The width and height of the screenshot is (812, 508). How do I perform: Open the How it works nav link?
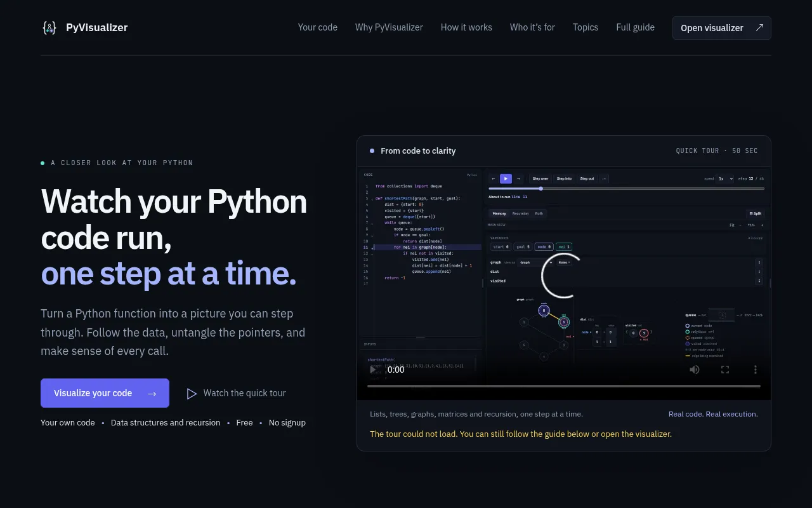tap(466, 28)
